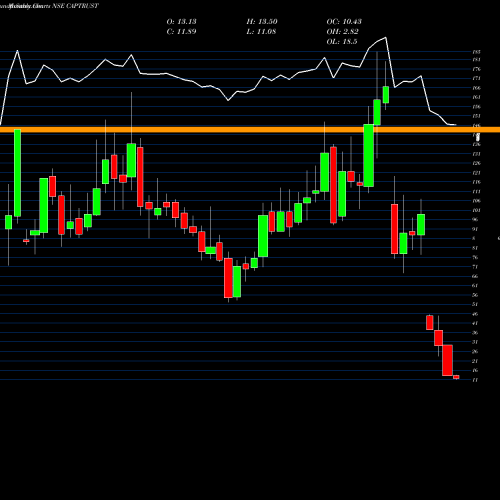Viewport: 500px width, 500px height.
Task: Click the 46 price axis label
Action: (475, 314)
